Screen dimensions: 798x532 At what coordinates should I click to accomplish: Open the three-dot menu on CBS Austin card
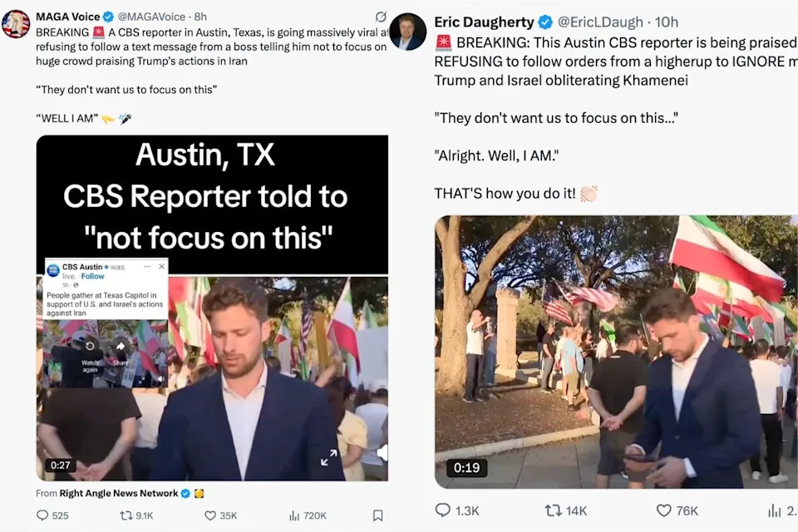(x=147, y=266)
